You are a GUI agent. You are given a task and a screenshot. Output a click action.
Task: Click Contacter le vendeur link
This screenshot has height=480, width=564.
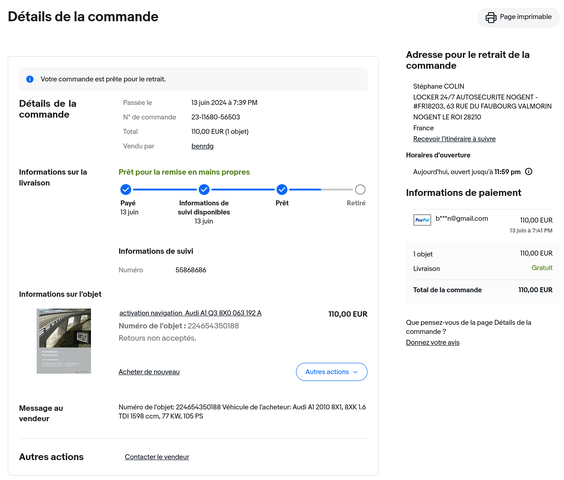pos(157,457)
